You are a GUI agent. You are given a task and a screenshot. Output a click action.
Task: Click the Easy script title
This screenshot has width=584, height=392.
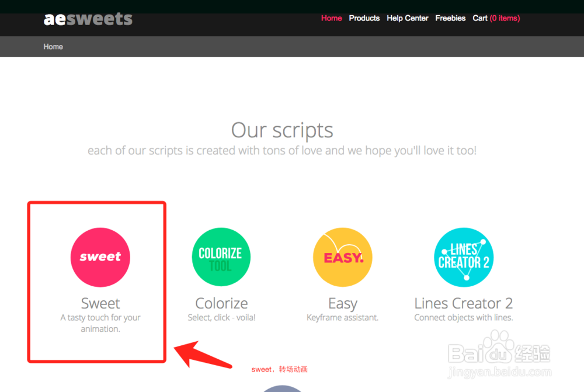(x=343, y=304)
